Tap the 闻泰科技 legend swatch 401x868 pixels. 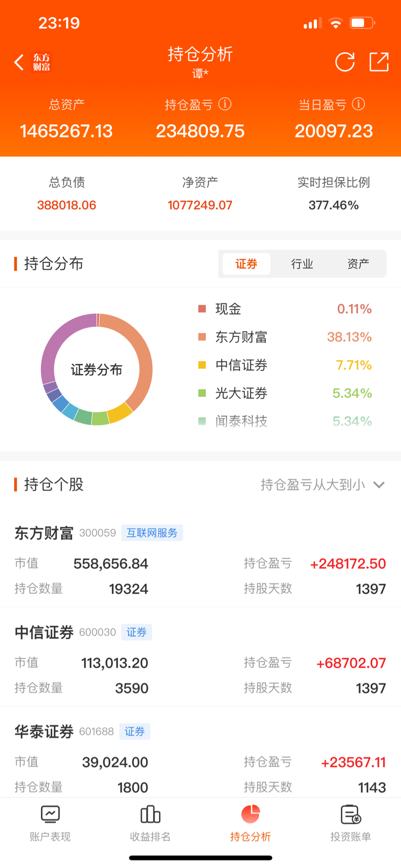202,421
